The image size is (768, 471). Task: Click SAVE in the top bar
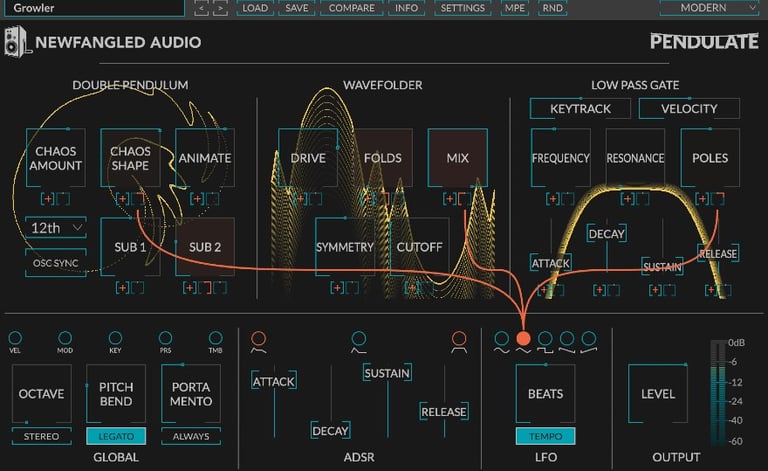tap(297, 8)
